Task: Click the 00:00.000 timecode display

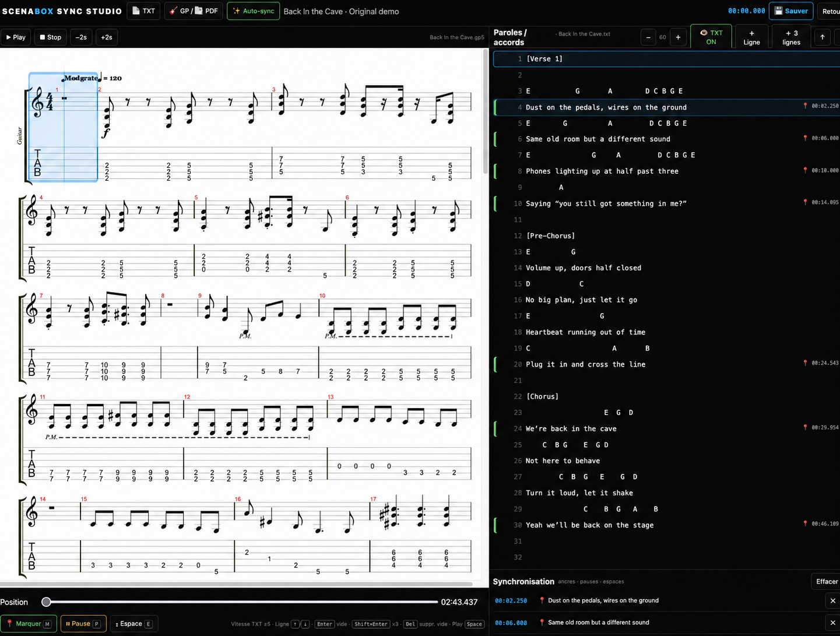Action: pyautogui.click(x=746, y=11)
